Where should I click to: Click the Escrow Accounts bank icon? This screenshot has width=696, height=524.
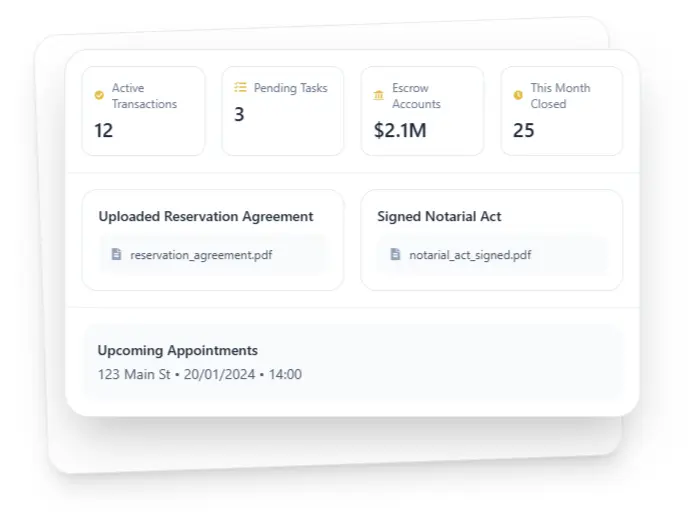pyautogui.click(x=379, y=95)
